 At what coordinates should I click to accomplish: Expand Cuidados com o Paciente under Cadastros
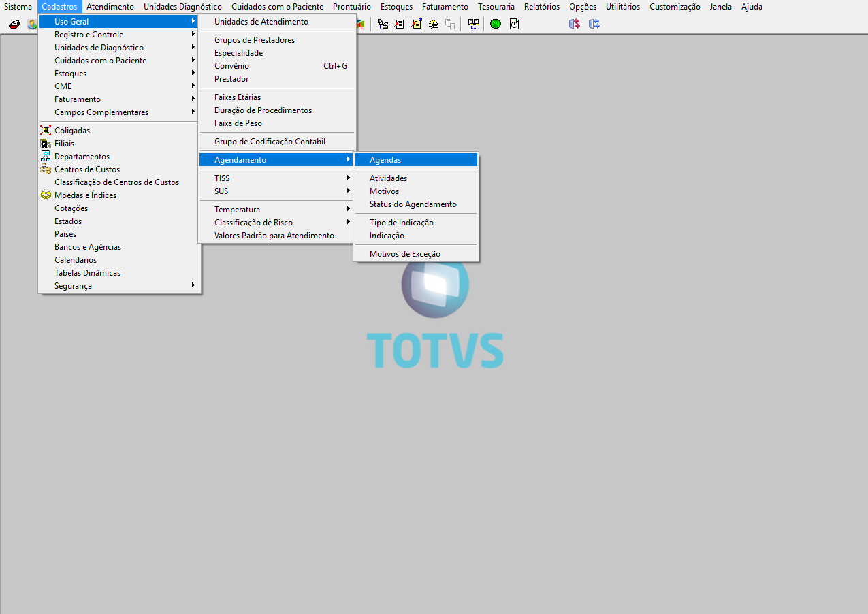click(120, 61)
